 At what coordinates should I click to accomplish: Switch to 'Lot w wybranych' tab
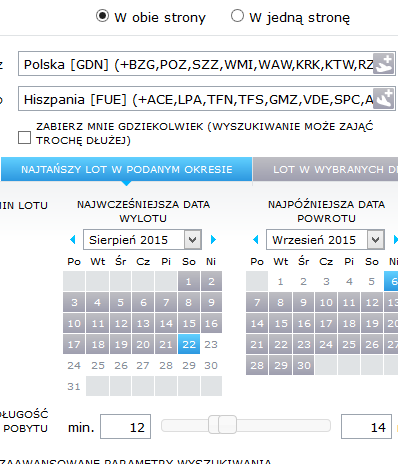pyautogui.click(x=326, y=169)
